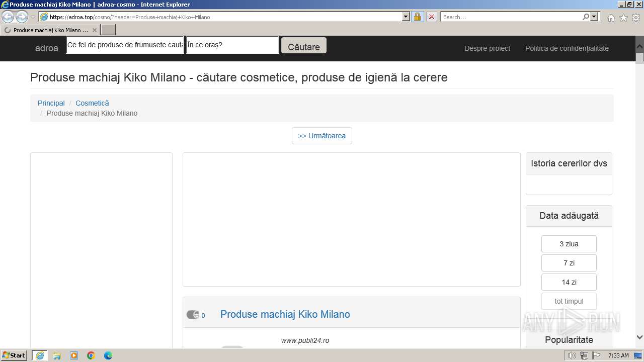The image size is (644, 362).
Task: Click breadcrumb text Produse machiaj Kiko Milano
Action: 92,113
